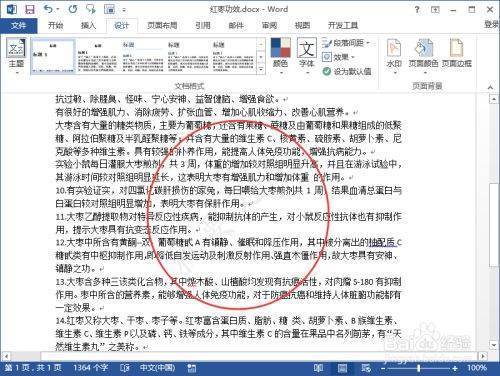Expand the Undo history dropdown arrow
The width and height of the screenshot is (500, 376).
click(58, 9)
